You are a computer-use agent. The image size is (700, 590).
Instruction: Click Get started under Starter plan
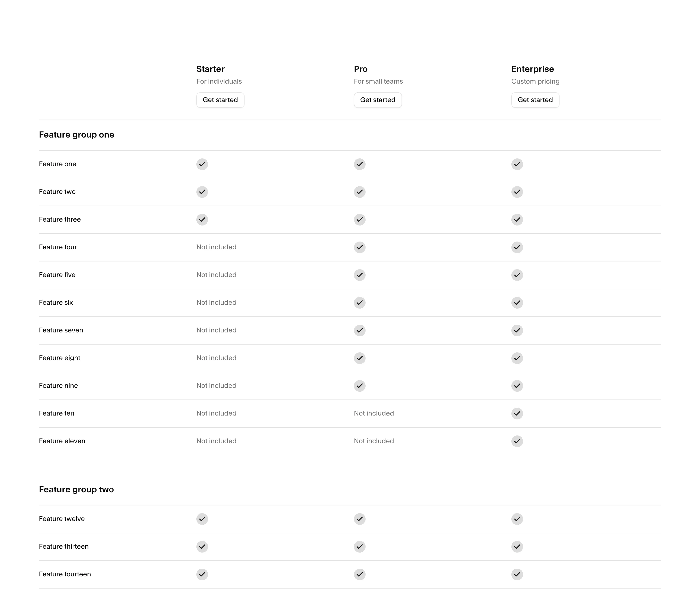point(220,100)
